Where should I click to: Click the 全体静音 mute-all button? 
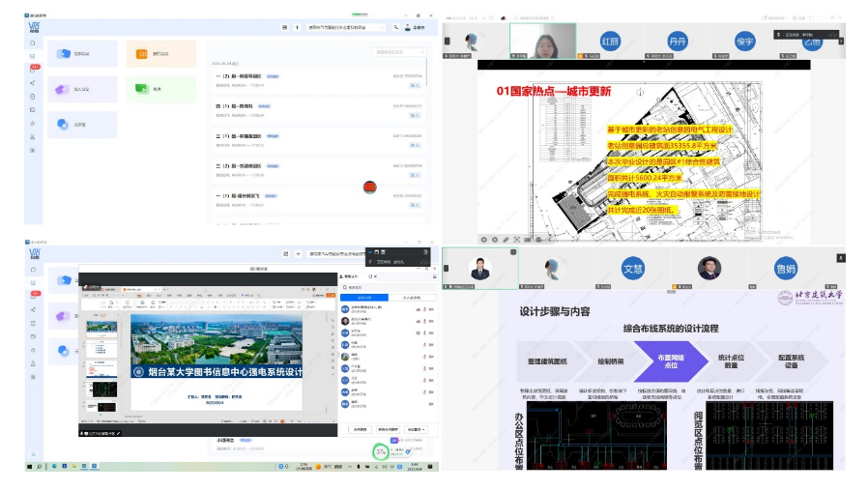(359, 428)
